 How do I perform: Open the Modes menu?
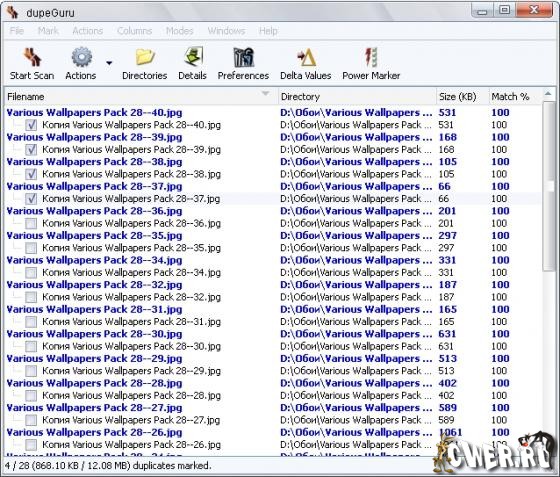click(x=179, y=31)
